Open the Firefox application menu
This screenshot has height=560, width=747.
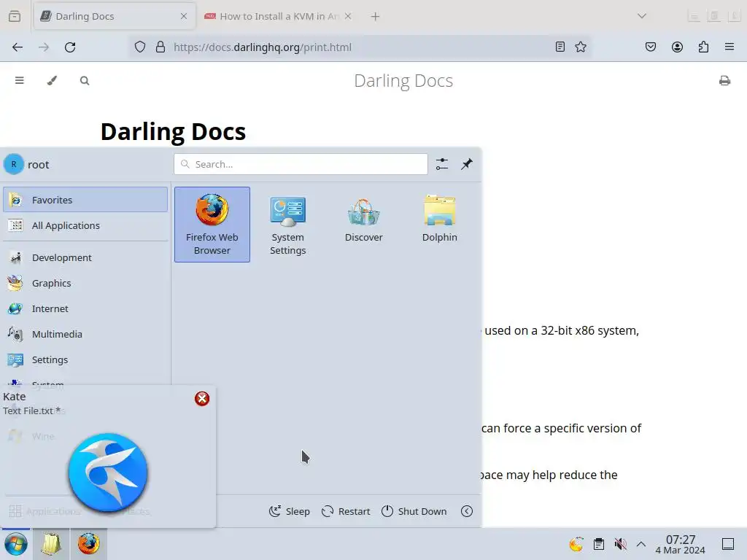729,47
